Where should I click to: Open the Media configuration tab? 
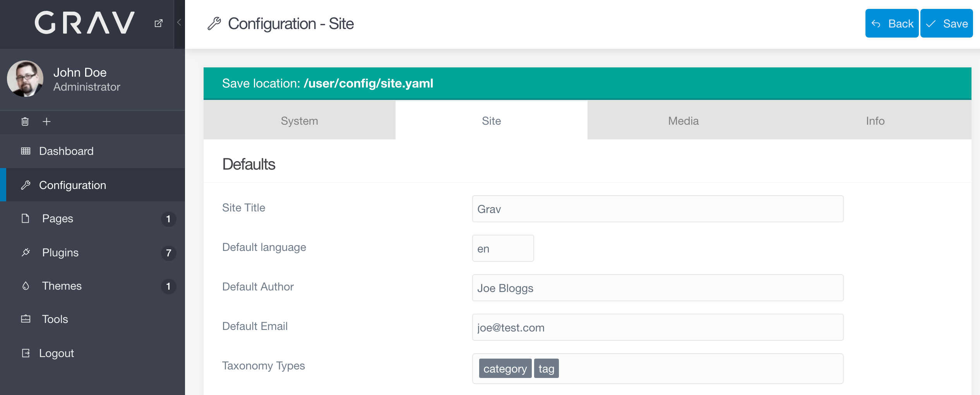pyautogui.click(x=683, y=120)
